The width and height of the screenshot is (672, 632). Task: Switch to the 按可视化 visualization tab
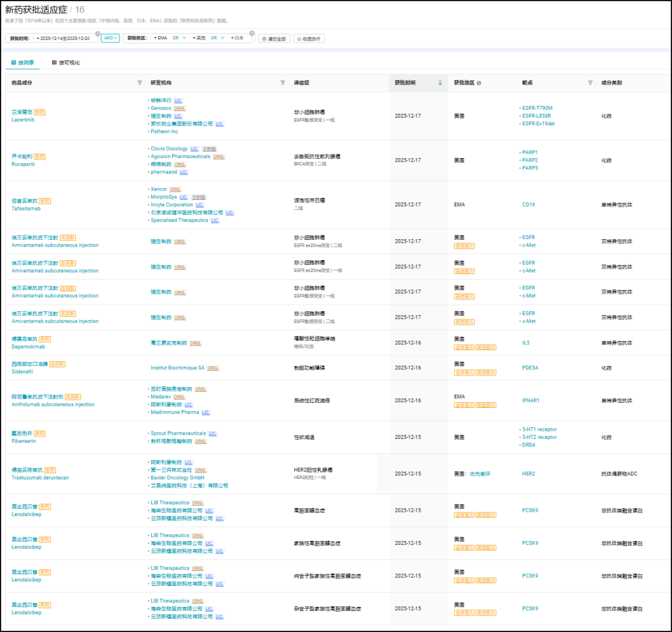pos(65,63)
